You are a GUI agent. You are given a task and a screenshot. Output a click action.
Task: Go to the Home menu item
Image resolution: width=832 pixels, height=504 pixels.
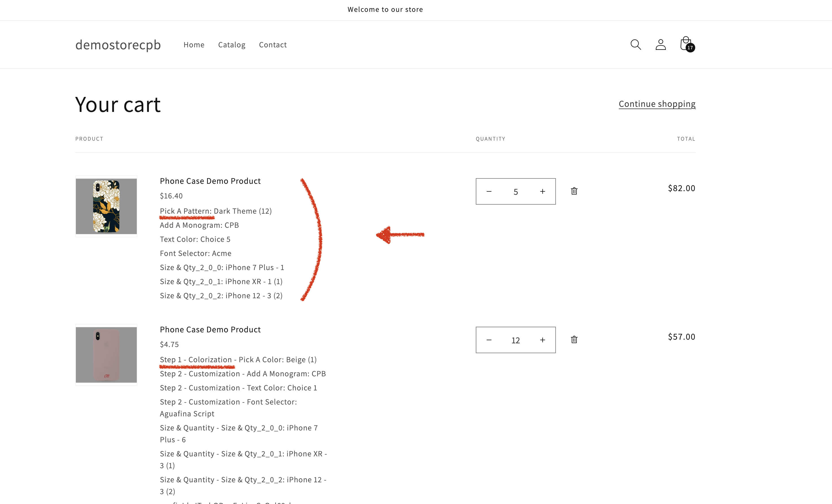click(x=194, y=45)
